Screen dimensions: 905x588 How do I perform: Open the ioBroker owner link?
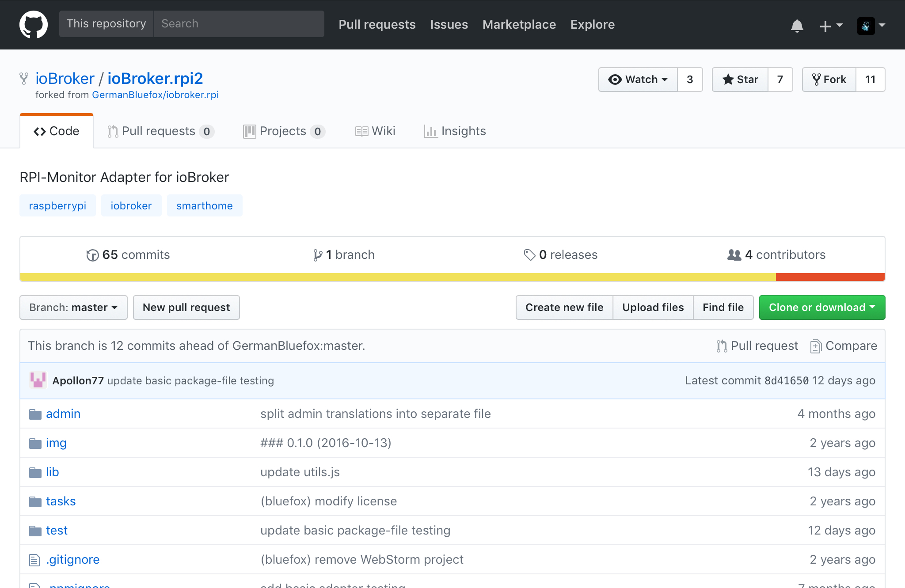(65, 79)
